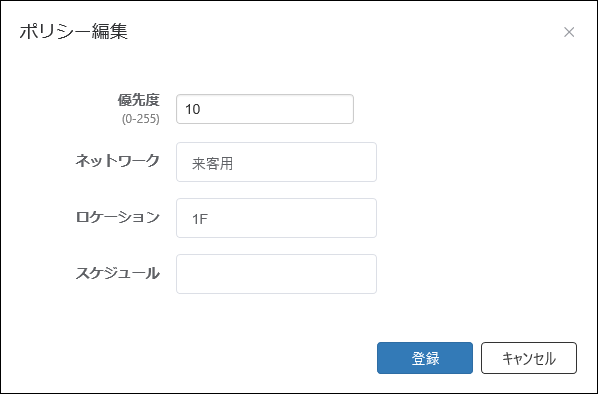Screen dimensions: 598x394
Task: Click the ポリシー編集 dialog title
Action: (73, 31)
